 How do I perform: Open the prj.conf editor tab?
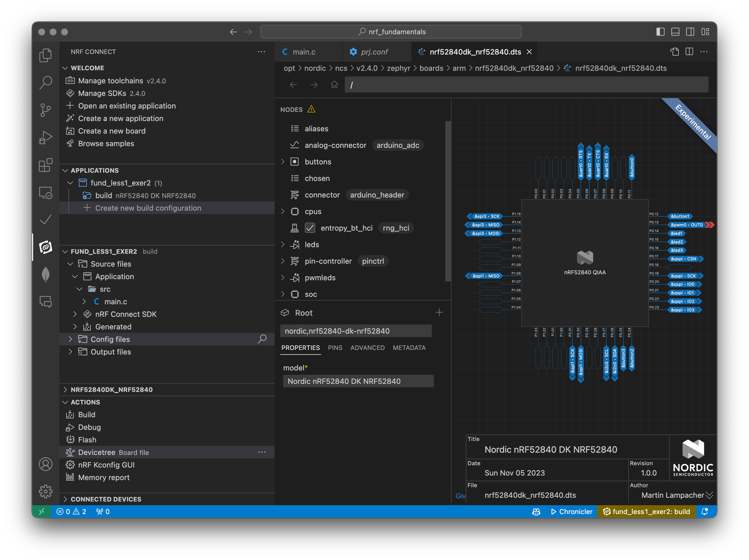click(x=374, y=52)
